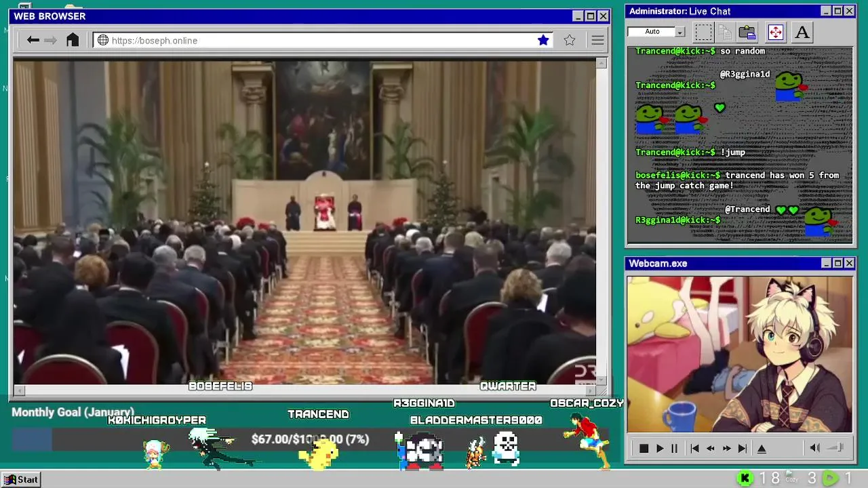
Task: Click the outlined star favorites icon
Action: [570, 40]
